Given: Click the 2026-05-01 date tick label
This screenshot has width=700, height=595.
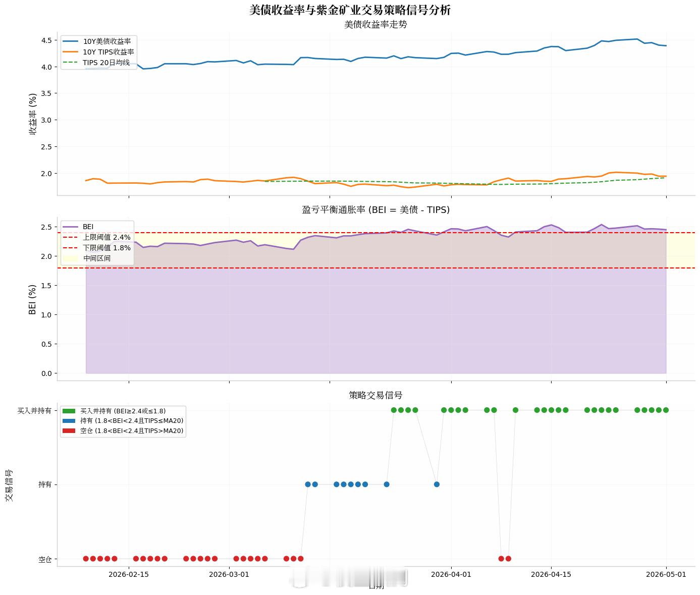Looking at the screenshot, I should pyautogui.click(x=666, y=574).
